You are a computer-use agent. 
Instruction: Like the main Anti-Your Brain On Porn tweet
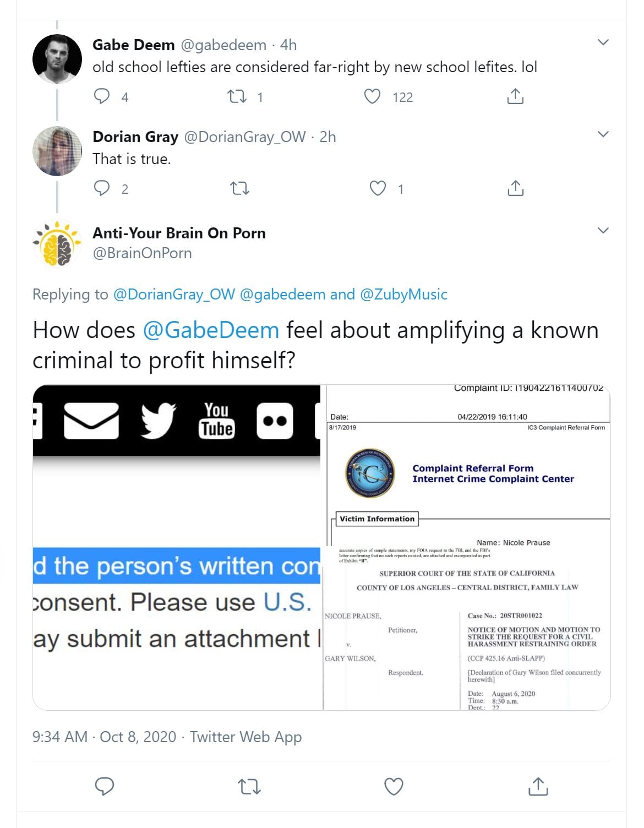tap(393, 786)
